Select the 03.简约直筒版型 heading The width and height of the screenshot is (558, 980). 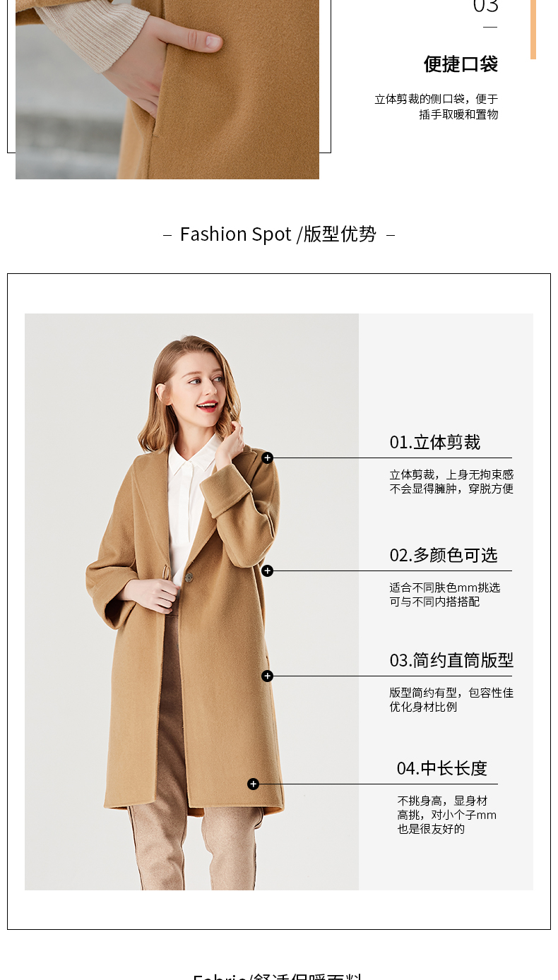[451, 661]
